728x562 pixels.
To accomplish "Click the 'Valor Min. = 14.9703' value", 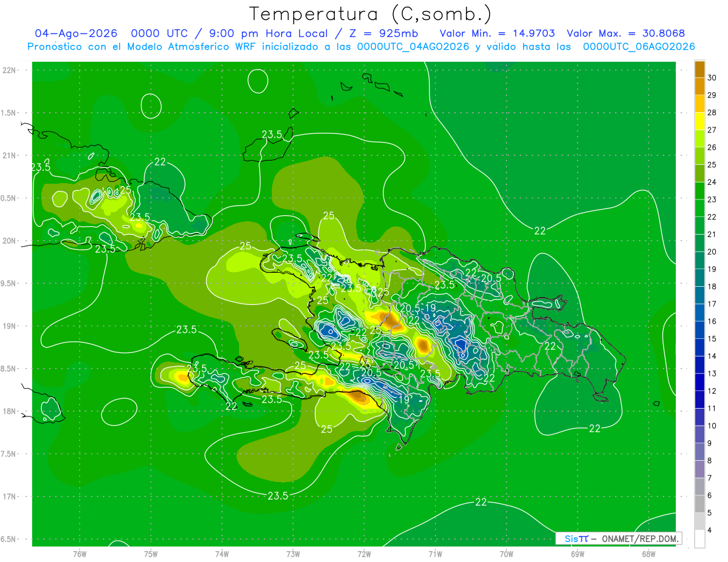I will pyautogui.click(x=497, y=34).
